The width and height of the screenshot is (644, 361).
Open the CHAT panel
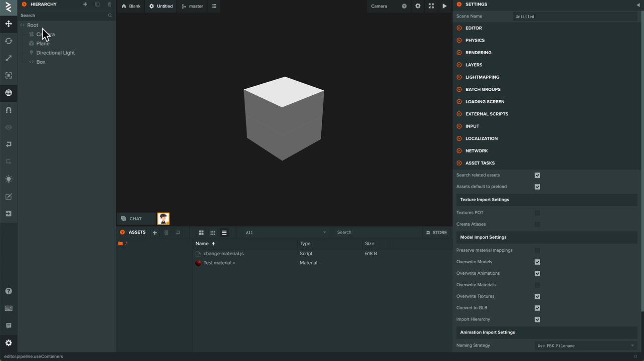[136, 219]
